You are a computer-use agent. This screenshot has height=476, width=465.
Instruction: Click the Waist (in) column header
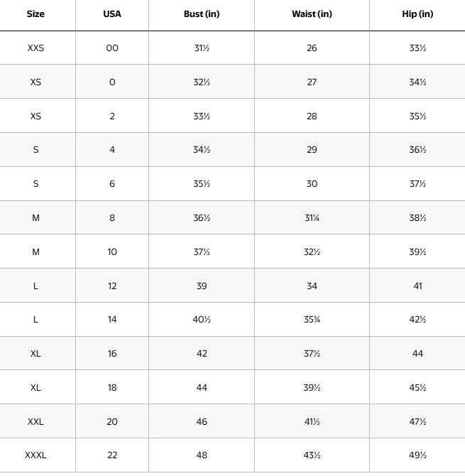click(312, 14)
